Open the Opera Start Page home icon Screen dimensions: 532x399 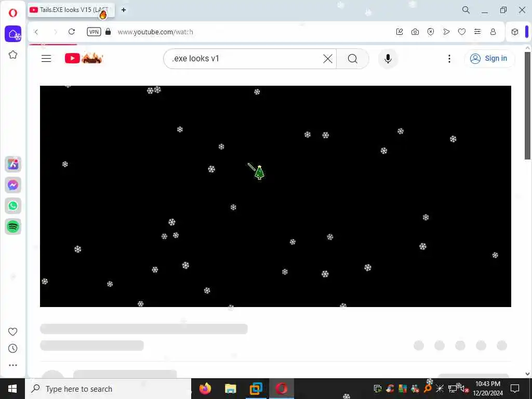[x=13, y=34]
